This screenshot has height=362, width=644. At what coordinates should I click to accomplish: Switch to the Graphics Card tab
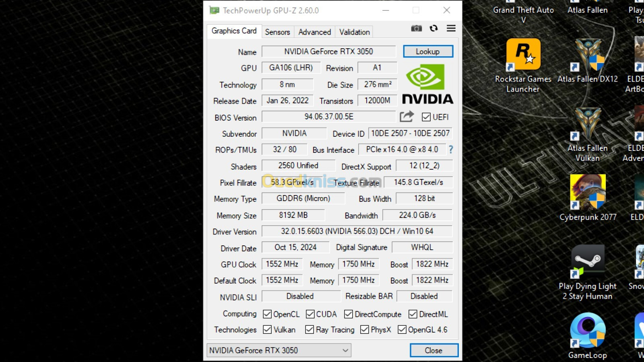point(234,31)
